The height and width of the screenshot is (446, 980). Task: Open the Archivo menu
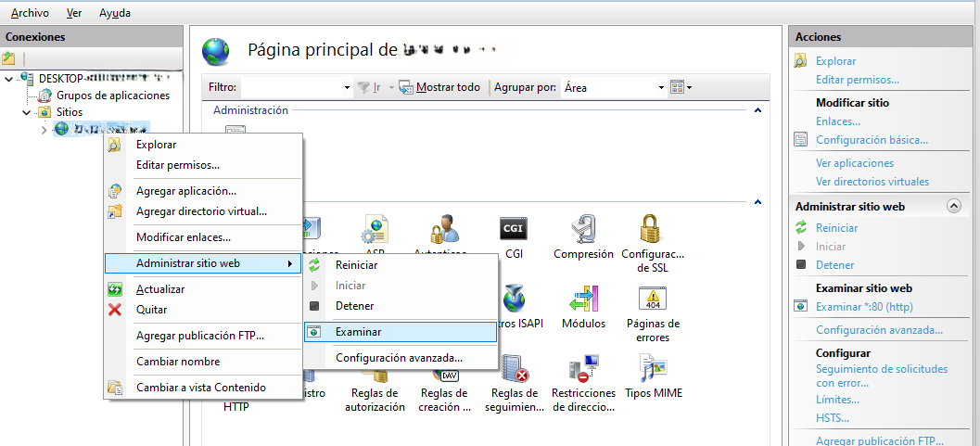click(30, 13)
